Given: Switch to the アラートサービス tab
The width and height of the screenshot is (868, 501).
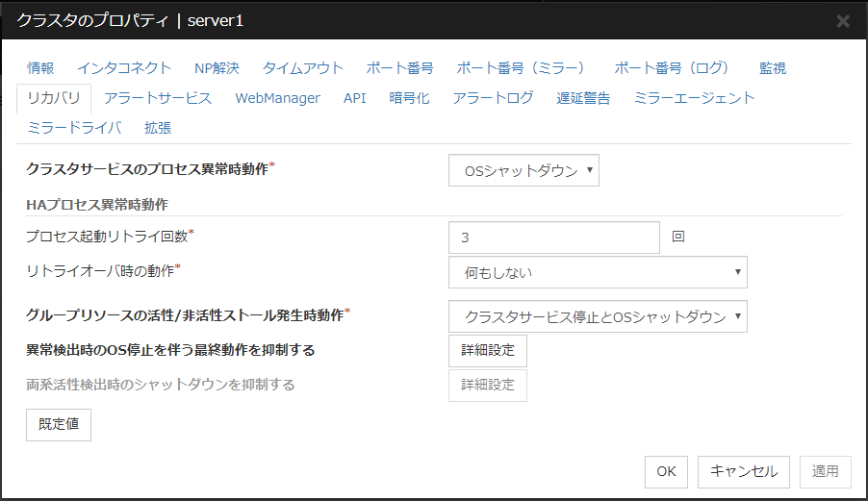Looking at the screenshot, I should 157,98.
